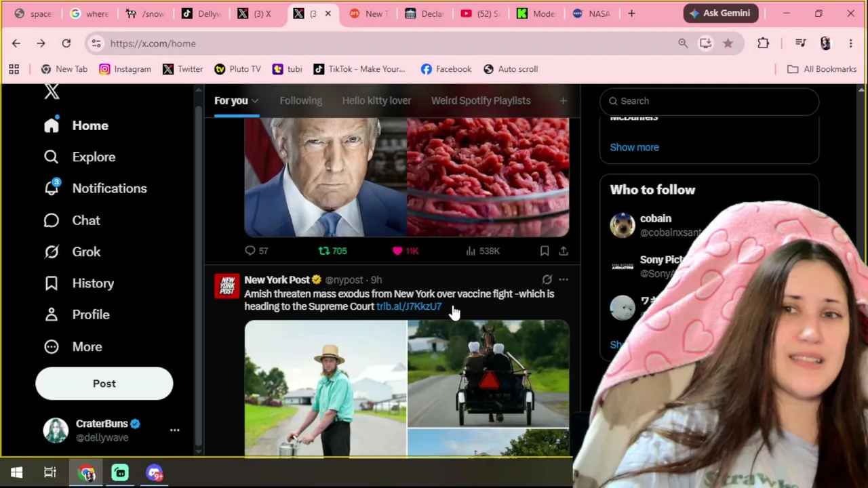Close the active X browser tab

pyautogui.click(x=328, y=14)
